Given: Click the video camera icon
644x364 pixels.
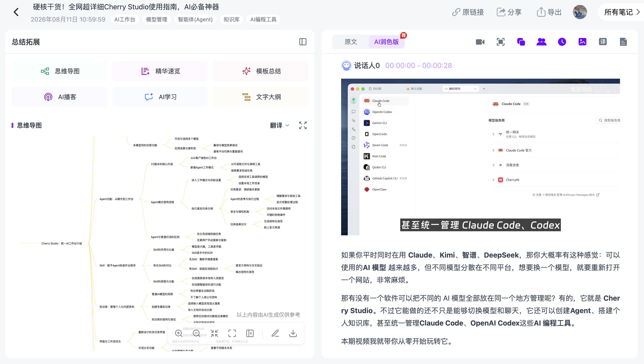Looking at the screenshot, I should click(480, 42).
